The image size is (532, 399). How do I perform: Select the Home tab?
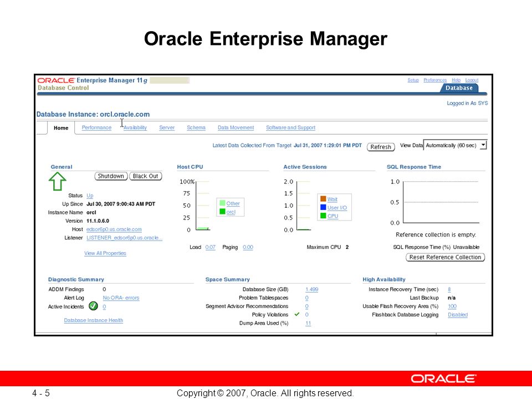[61, 128]
